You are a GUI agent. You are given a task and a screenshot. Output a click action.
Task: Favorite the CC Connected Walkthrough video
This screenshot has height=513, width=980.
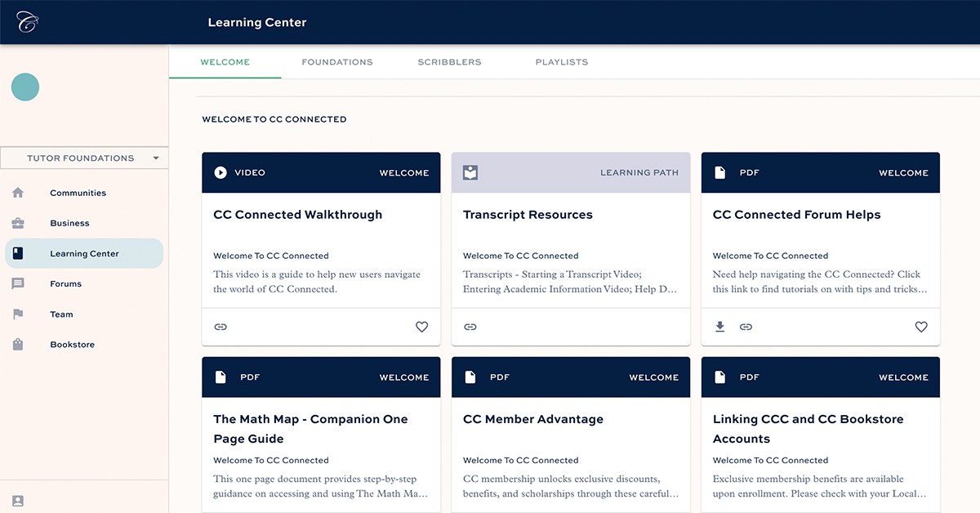point(421,327)
